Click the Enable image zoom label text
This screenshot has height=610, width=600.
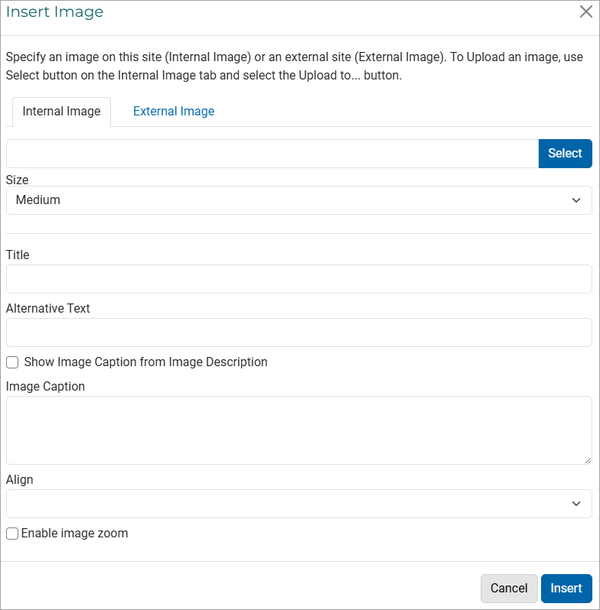[74, 533]
